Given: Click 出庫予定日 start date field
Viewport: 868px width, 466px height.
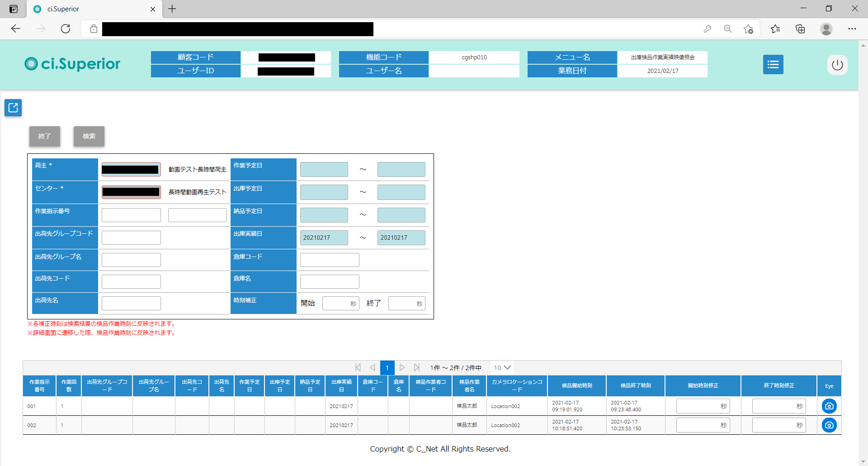Looking at the screenshot, I should click(x=324, y=192).
